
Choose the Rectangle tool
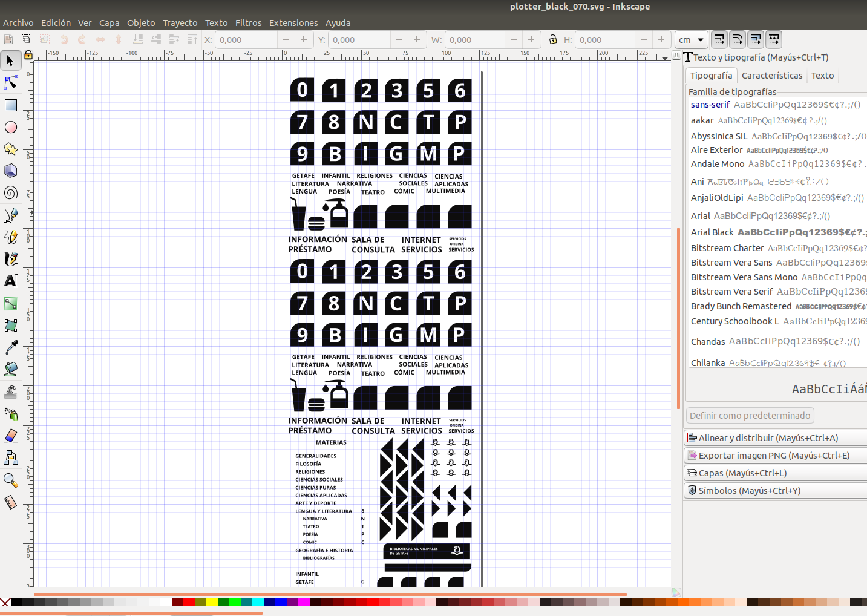pyautogui.click(x=10, y=105)
